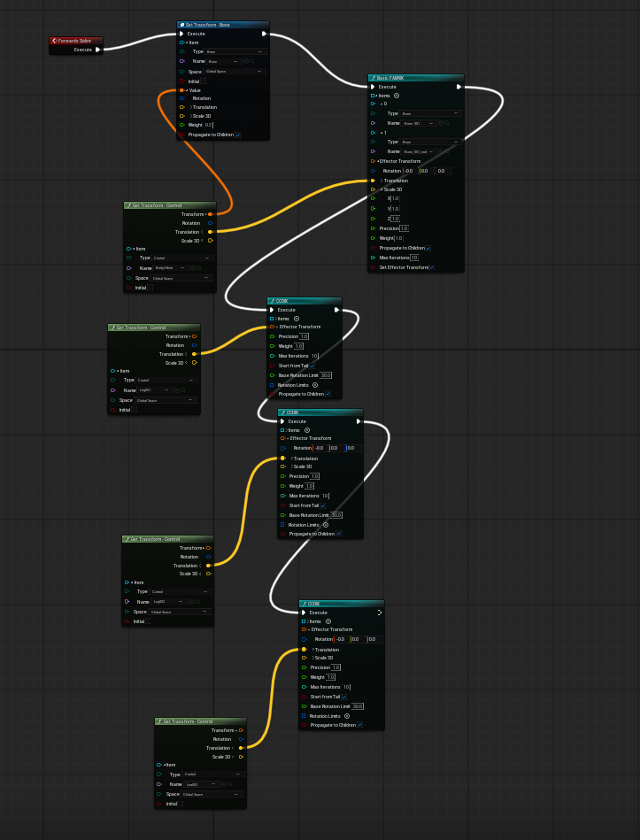Click Base Rotation Limit field on second CCDIK node
Image resolution: width=640 pixels, height=840 pixels.
click(x=335, y=515)
